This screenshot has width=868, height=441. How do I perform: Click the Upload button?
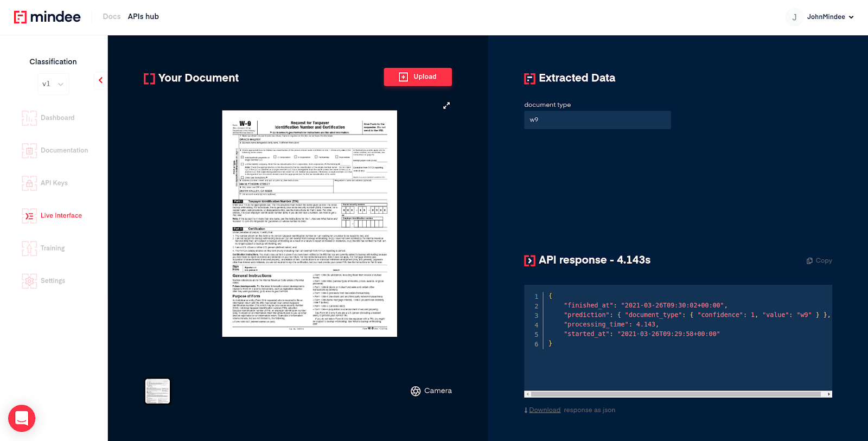pos(418,77)
